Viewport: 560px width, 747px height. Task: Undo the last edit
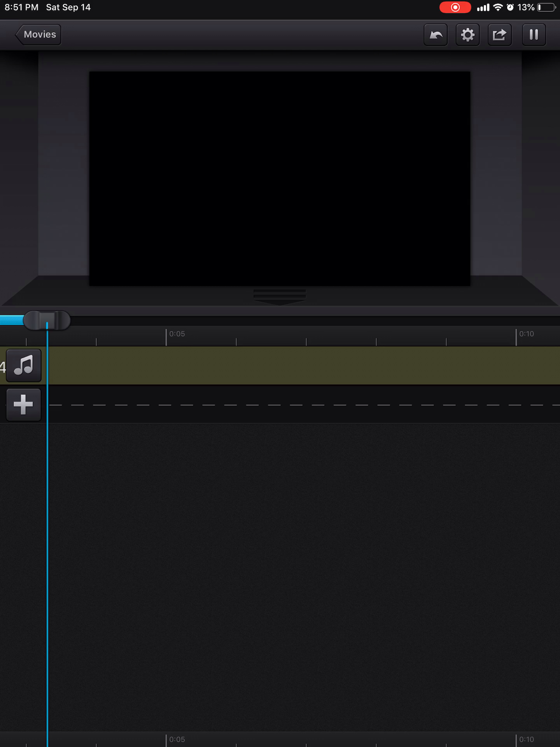(x=436, y=35)
